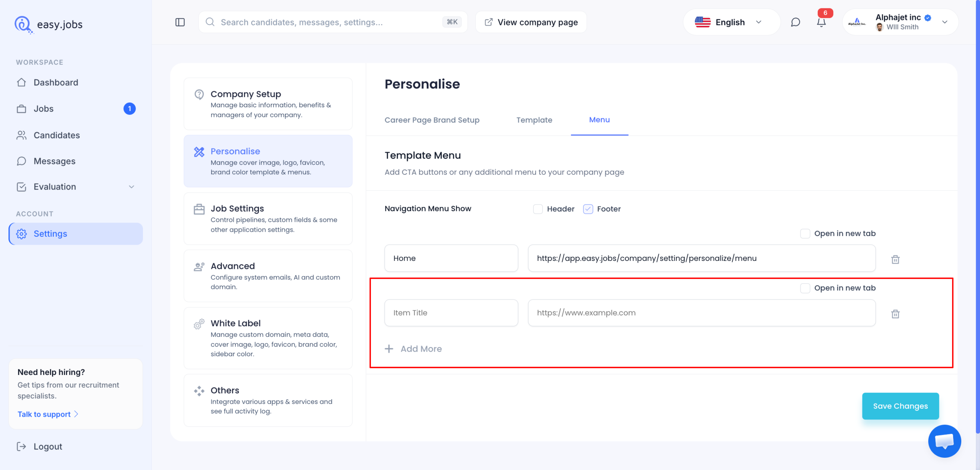Open the English language dropdown
980x470 pixels.
(x=732, y=22)
